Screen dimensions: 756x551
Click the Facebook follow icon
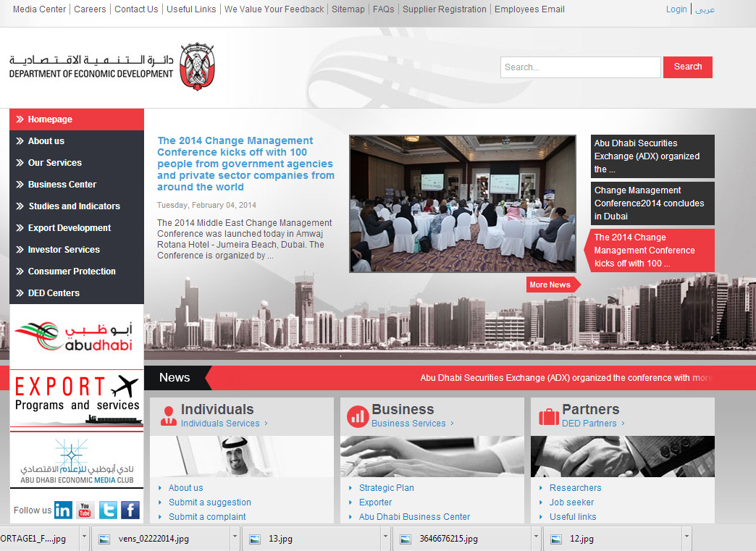(130, 510)
